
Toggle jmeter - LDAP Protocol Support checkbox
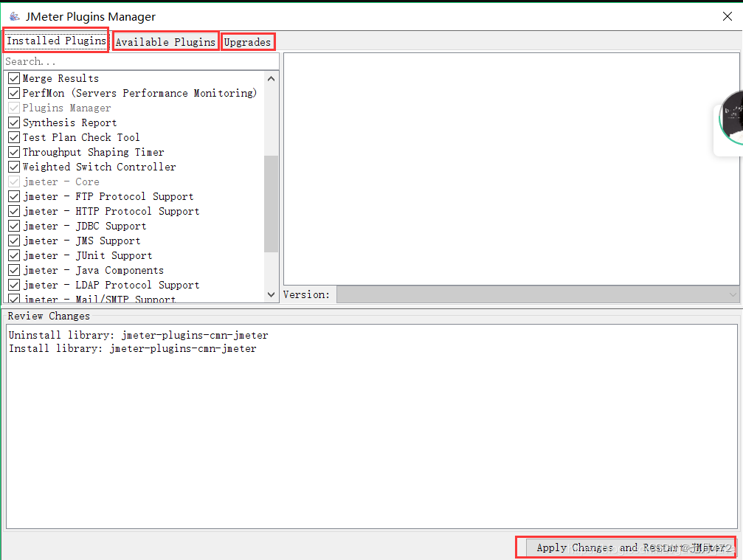[14, 285]
